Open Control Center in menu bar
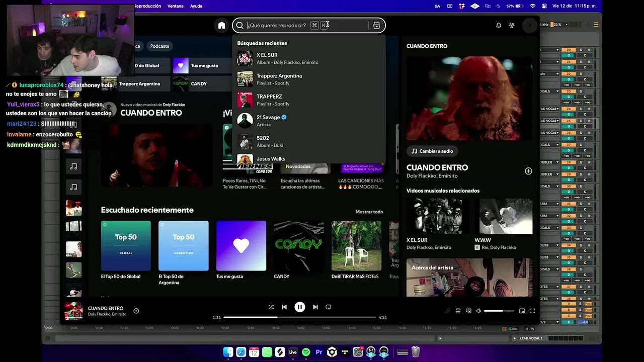644x362 pixels. 545,6
